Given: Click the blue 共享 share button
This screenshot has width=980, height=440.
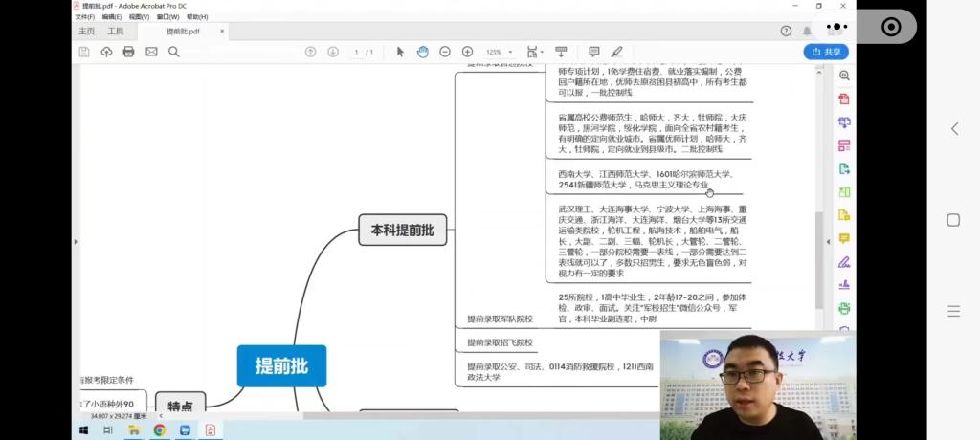Looking at the screenshot, I should (826, 52).
